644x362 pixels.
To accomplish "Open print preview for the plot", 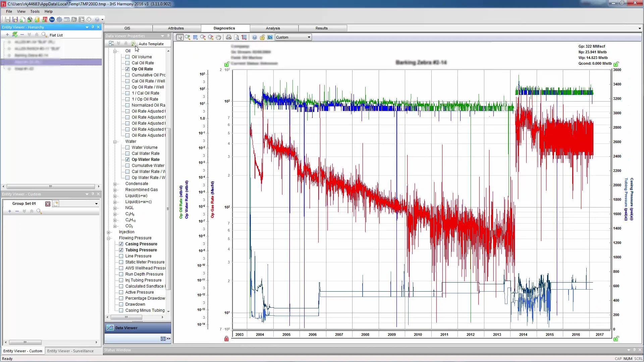I will (236, 37).
